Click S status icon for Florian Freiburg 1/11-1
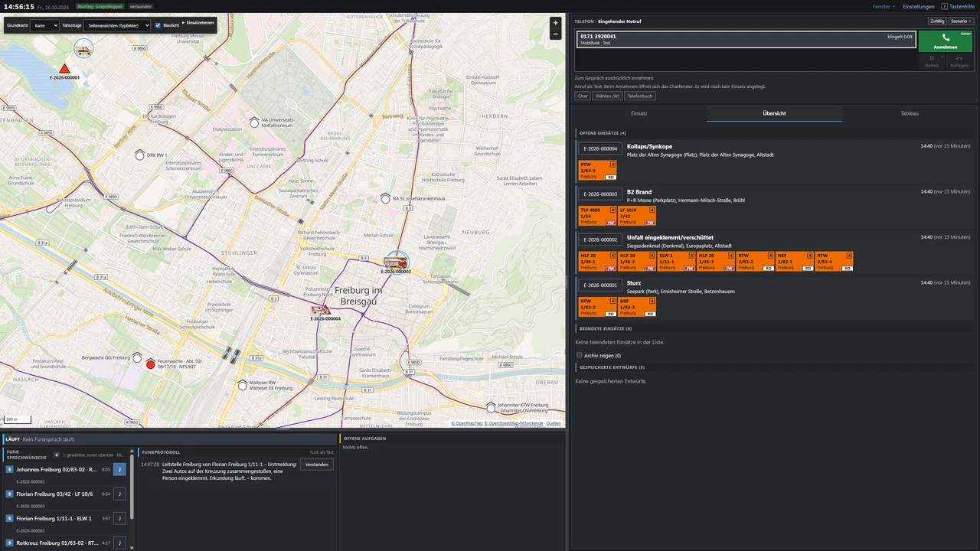Viewport: 980px width, 551px height. (9, 519)
